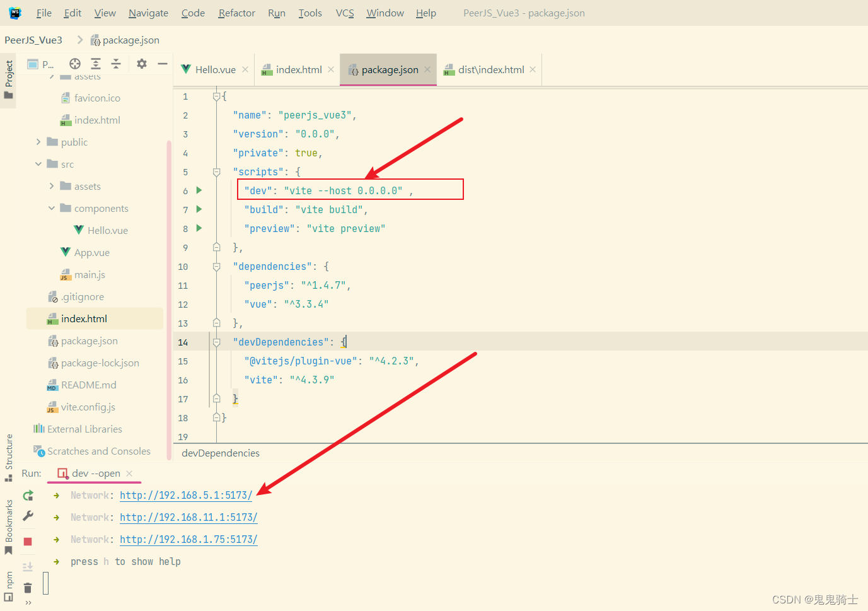Click line 16 "vite": "^4.3.9" text

(x=289, y=380)
